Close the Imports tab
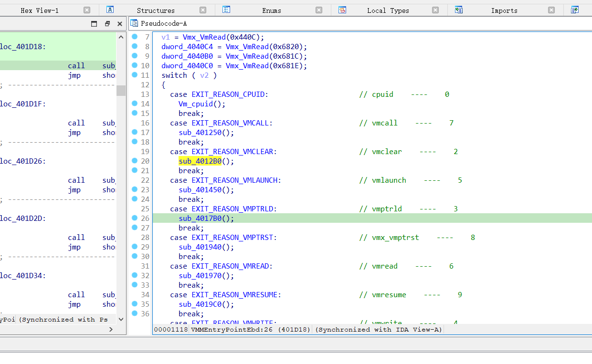This screenshot has height=364, width=592. [551, 10]
